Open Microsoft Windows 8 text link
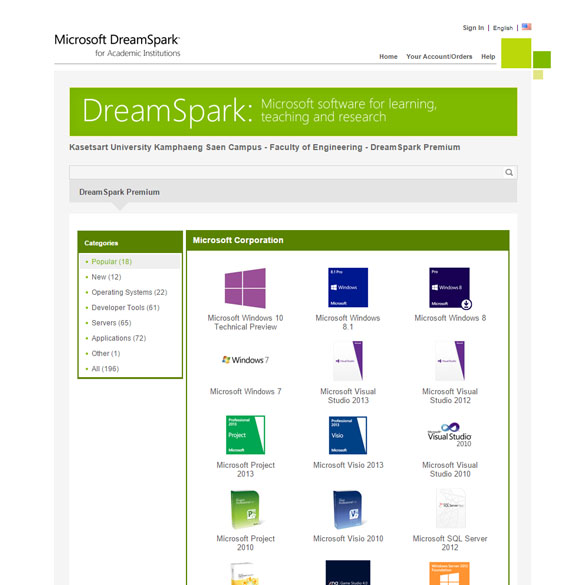 pos(450,318)
